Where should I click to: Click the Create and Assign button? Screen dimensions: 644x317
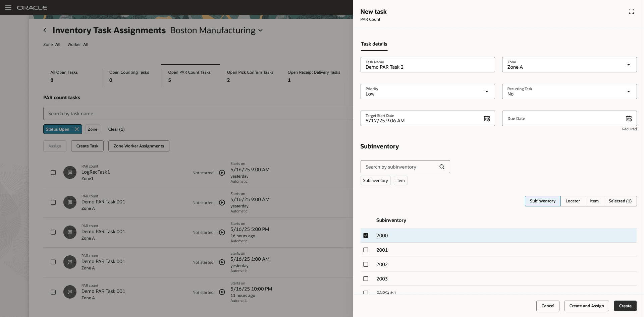pyautogui.click(x=586, y=306)
